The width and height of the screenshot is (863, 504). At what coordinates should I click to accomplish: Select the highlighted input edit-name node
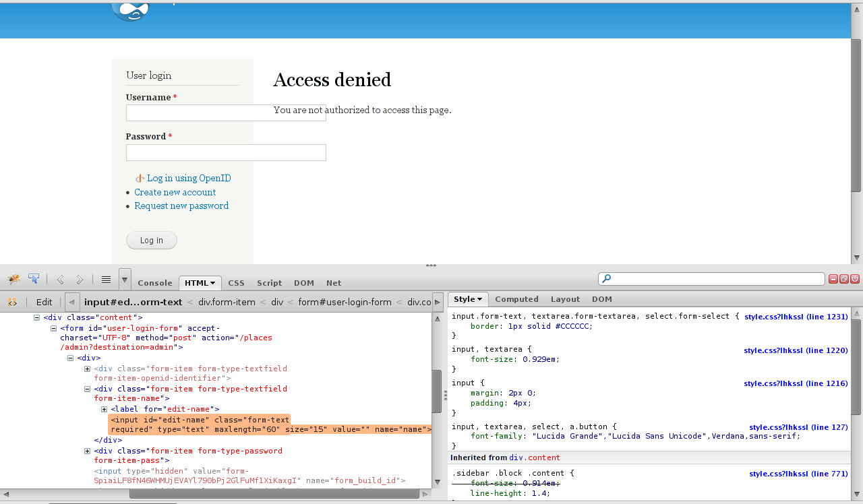click(270, 424)
